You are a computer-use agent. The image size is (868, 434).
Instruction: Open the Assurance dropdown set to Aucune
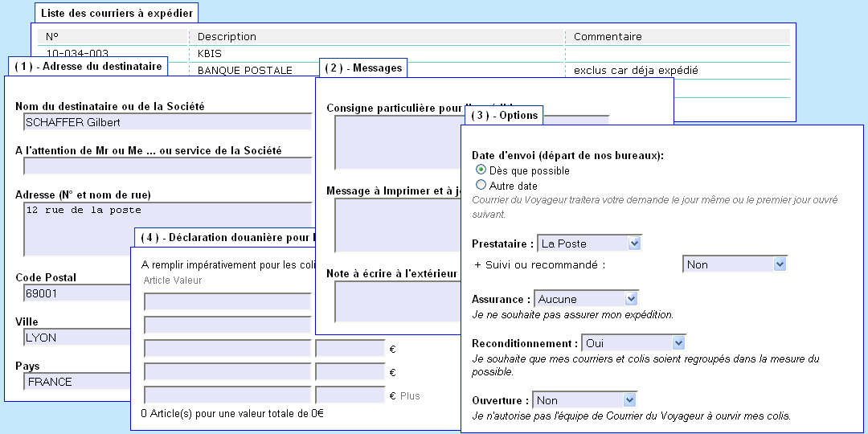(x=587, y=299)
